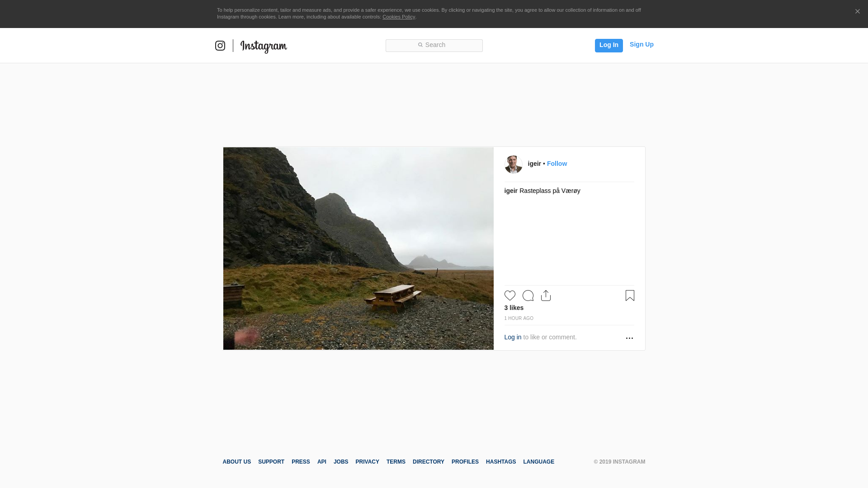Open comments with speech bubble icon

click(x=528, y=296)
